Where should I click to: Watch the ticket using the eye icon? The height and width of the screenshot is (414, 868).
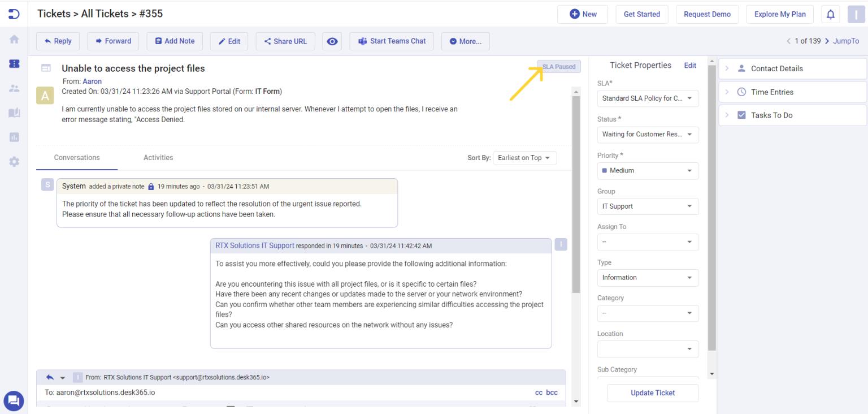point(332,41)
